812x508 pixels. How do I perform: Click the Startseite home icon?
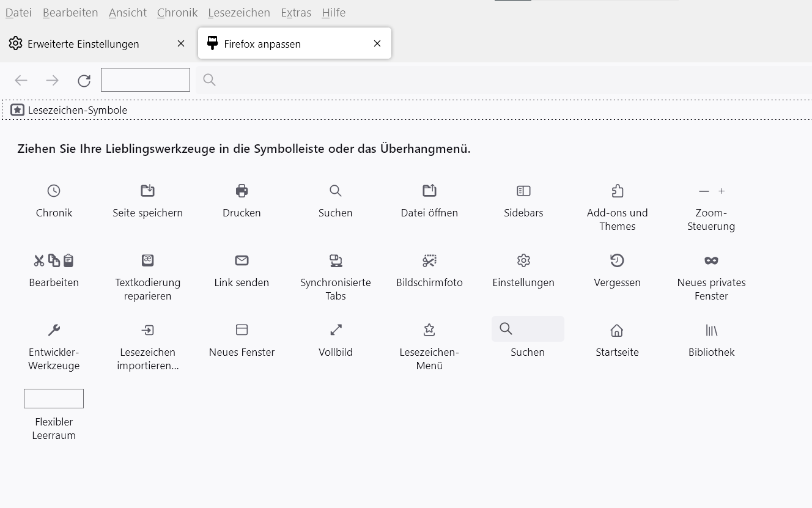click(617, 331)
